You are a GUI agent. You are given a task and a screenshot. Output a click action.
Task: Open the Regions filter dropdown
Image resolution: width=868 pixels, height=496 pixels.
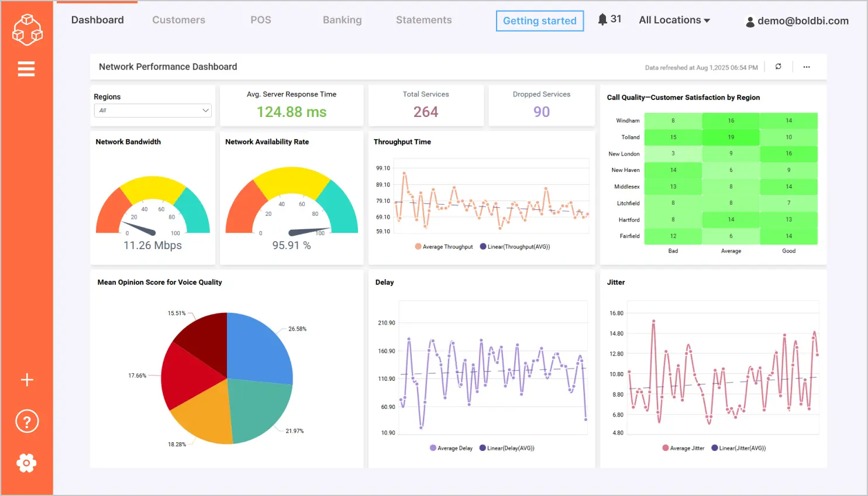click(x=152, y=110)
